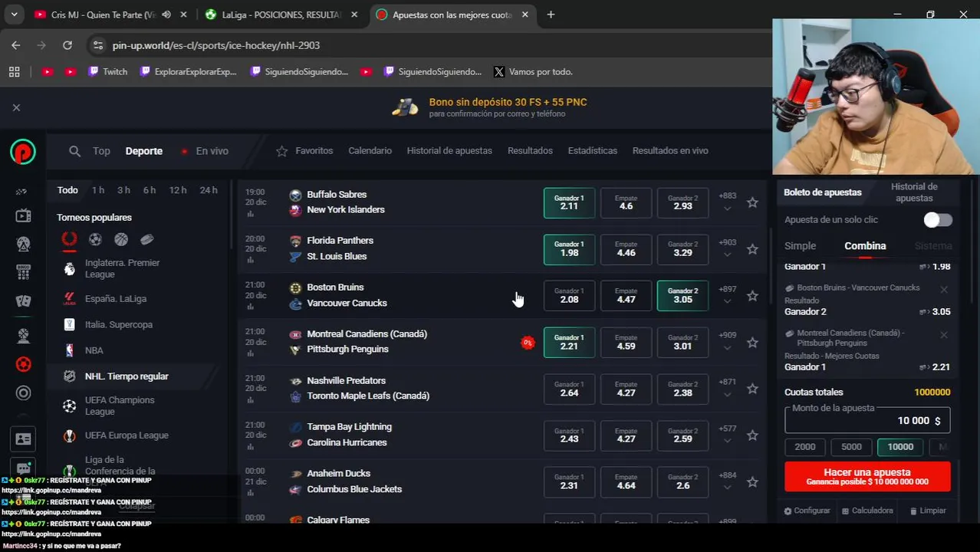Viewport: 980px width, 552px height.
Task: Switch to the Simple bet tab
Action: click(x=800, y=246)
